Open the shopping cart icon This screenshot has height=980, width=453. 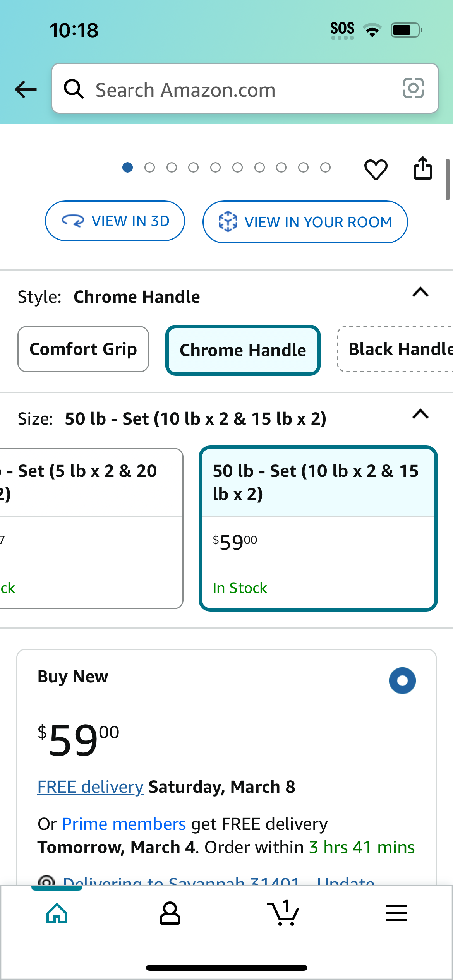pyautogui.click(x=283, y=913)
